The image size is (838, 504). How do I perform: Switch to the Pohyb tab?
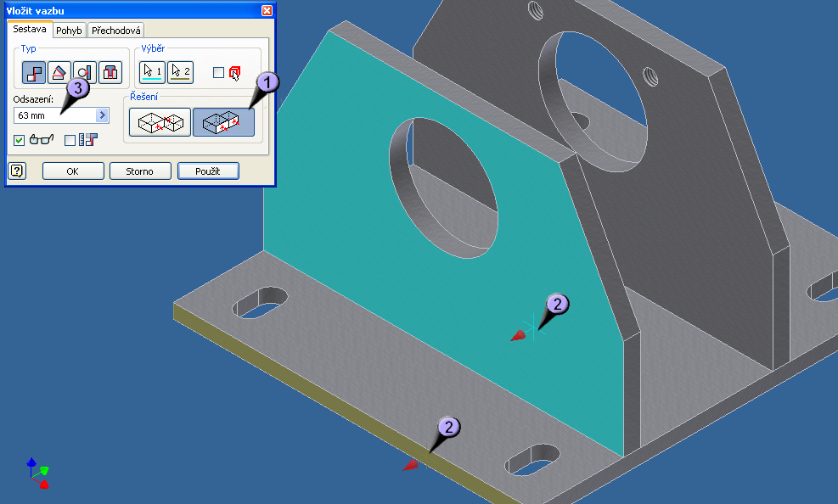pyautogui.click(x=69, y=31)
